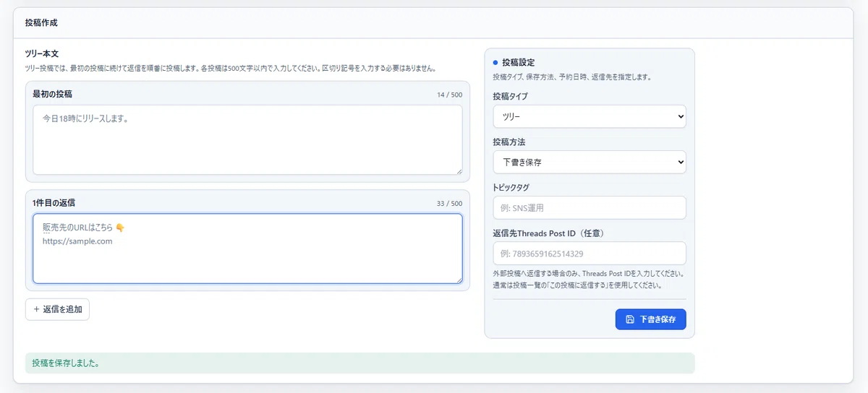Click the 33 / 500 character counter
This screenshot has height=393, width=868.
click(449, 204)
